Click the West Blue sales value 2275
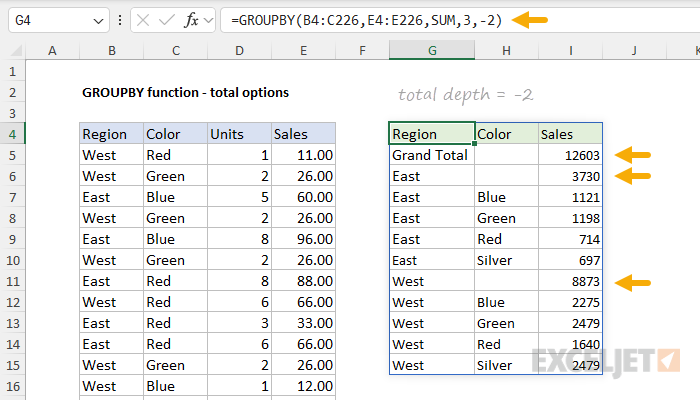 (571, 302)
